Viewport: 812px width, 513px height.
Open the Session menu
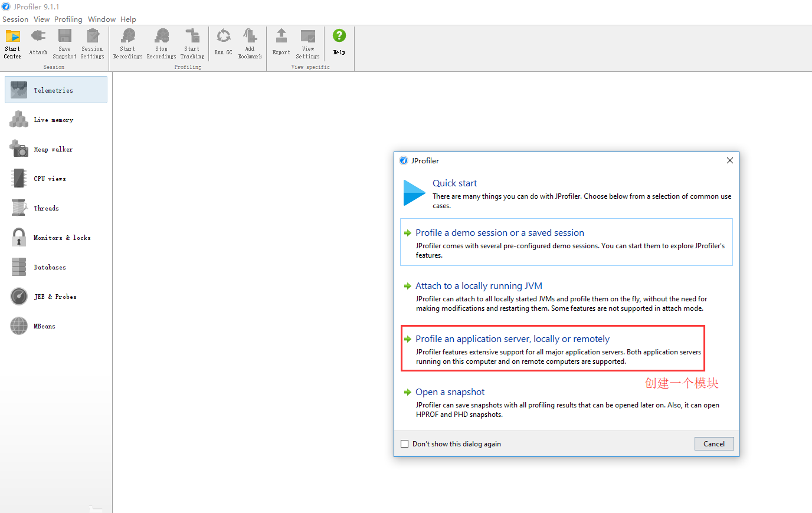tap(15, 19)
